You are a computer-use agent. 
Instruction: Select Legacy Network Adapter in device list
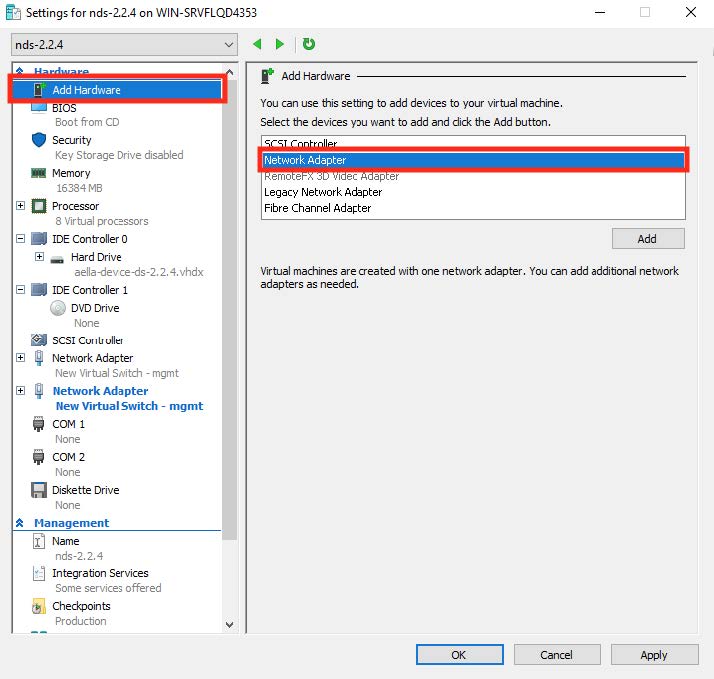tap(323, 192)
